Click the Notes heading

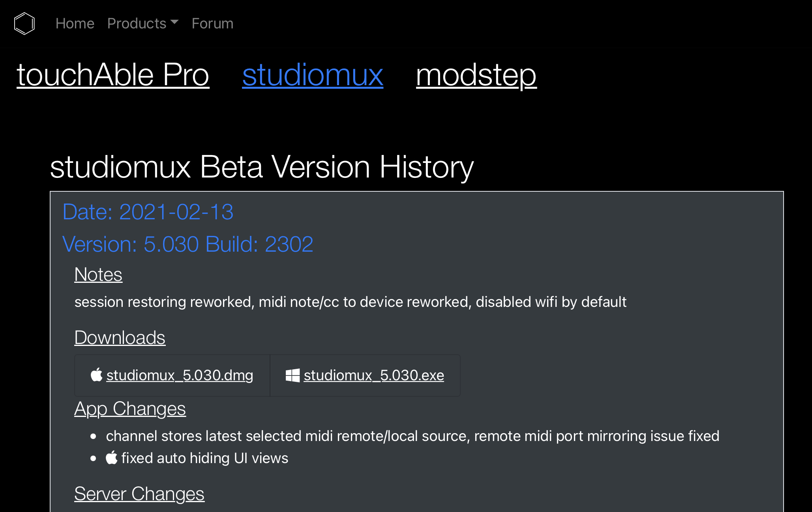(98, 275)
